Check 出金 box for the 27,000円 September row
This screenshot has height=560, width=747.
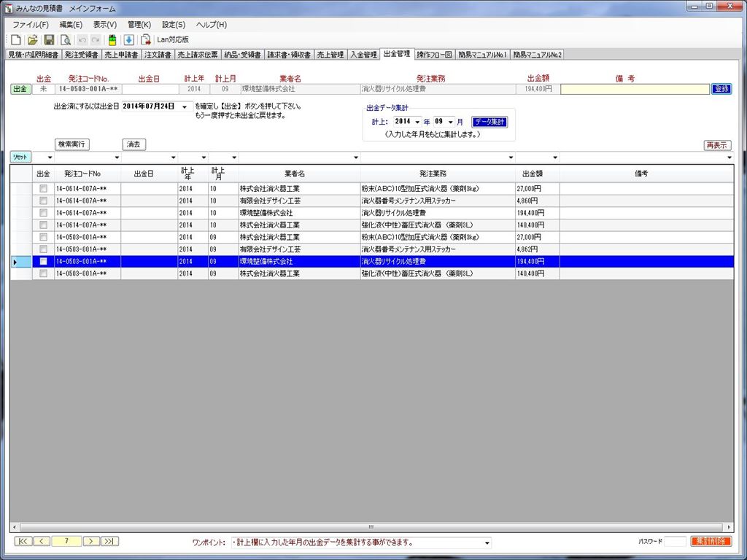point(43,237)
